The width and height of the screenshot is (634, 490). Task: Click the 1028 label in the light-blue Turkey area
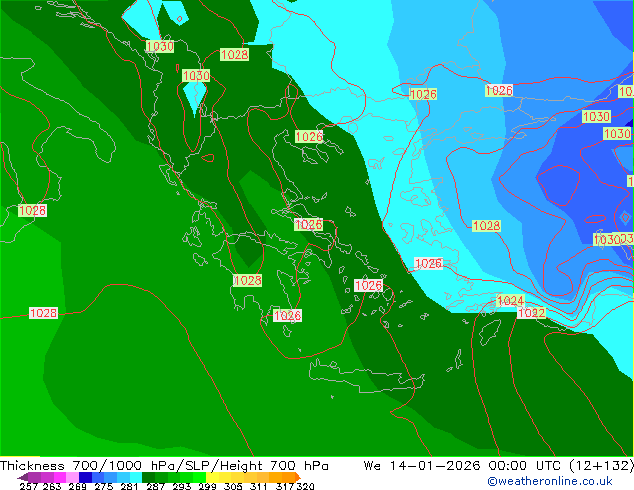coord(486,226)
